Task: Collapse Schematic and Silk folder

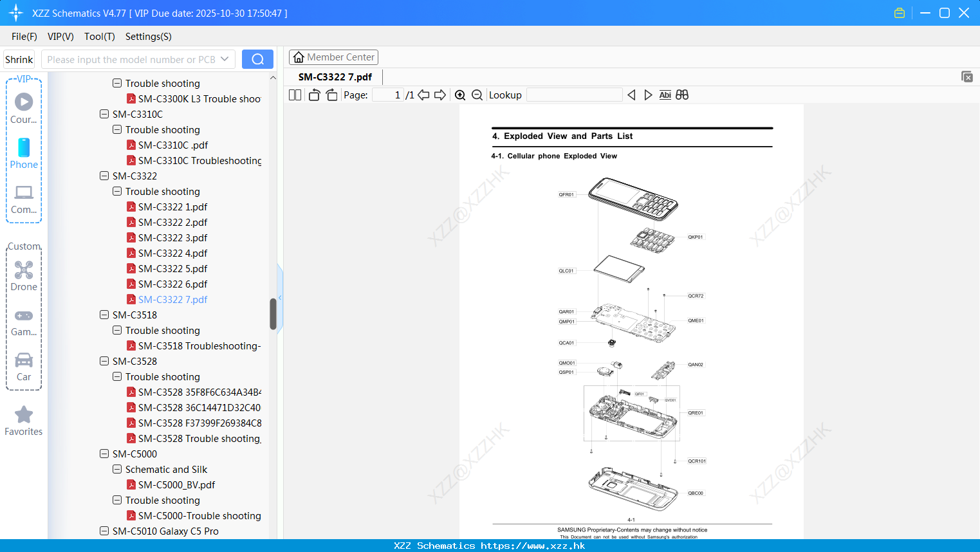Action: [117, 470]
